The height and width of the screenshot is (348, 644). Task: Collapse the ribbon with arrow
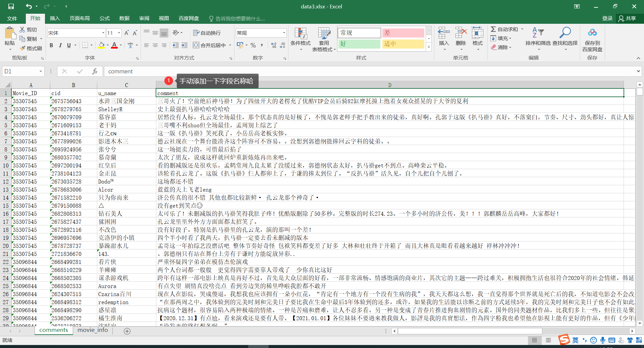(x=638, y=58)
